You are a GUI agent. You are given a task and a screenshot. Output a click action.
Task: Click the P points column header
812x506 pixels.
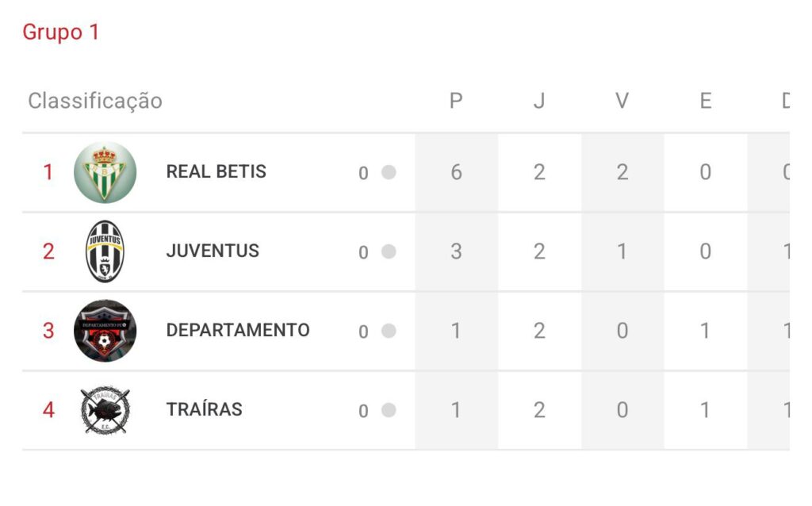pos(456,101)
